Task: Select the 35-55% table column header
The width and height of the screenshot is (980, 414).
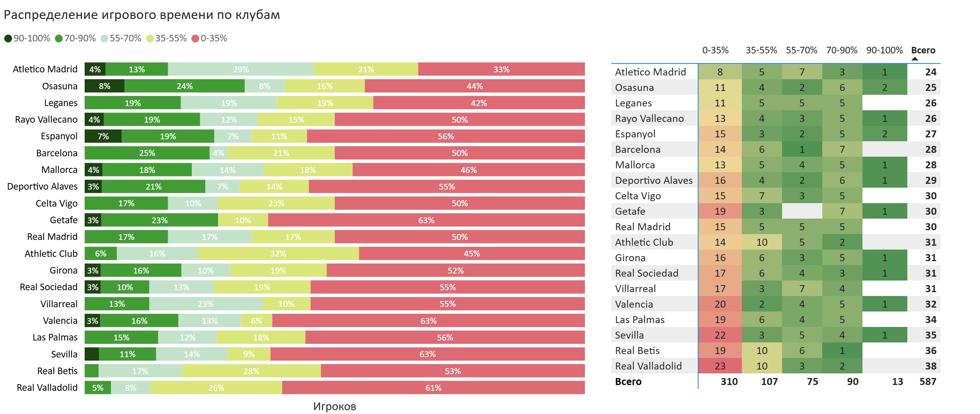Action: pos(761,50)
